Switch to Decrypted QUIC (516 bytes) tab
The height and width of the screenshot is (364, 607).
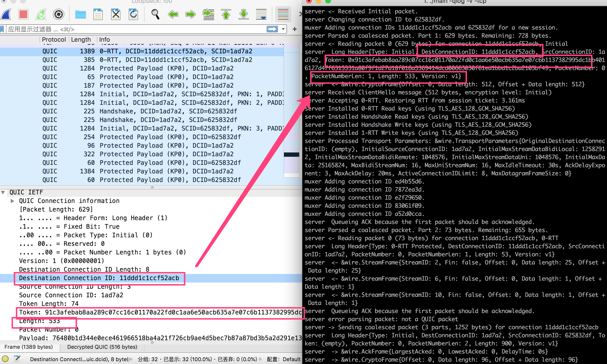pyautogui.click(x=102, y=347)
